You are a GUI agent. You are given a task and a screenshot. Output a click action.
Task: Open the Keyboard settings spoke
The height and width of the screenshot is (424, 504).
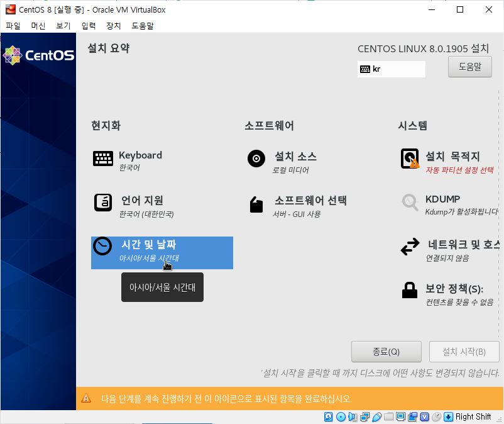(128, 161)
